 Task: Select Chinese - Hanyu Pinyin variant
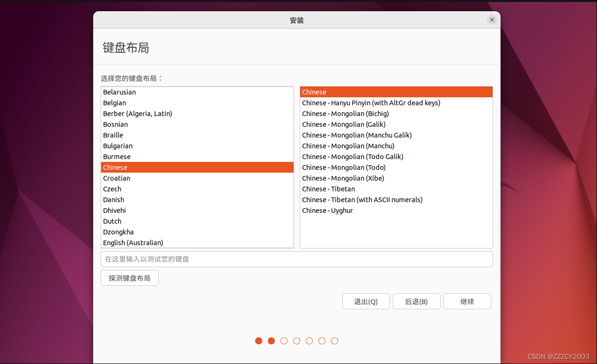pyautogui.click(x=371, y=103)
